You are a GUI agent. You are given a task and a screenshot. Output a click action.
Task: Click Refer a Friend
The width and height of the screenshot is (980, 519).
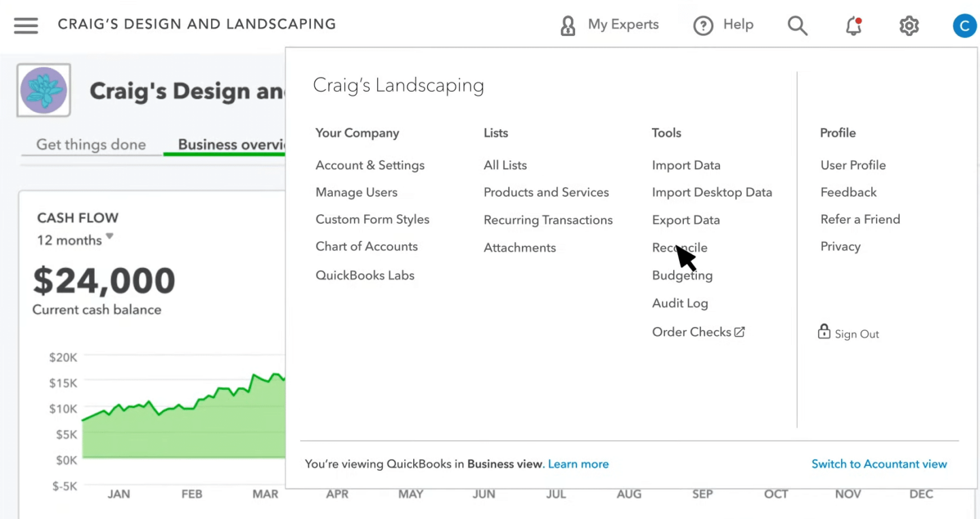[x=860, y=220]
